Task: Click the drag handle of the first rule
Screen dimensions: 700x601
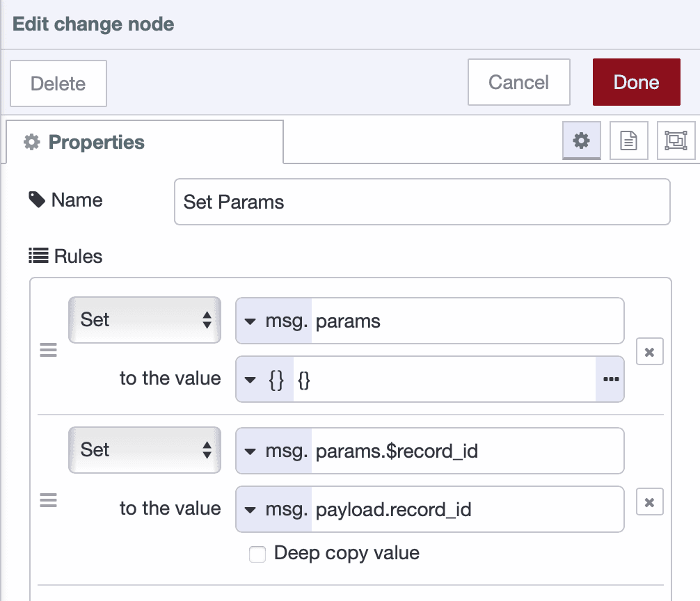Action: pos(48,350)
